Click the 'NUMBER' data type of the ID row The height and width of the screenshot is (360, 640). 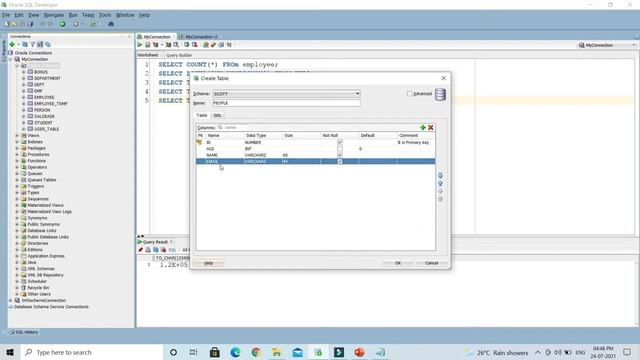point(253,142)
